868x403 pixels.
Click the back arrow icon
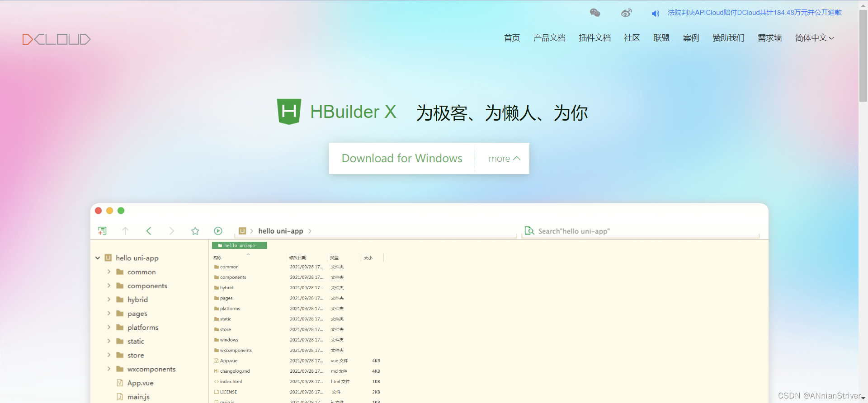click(148, 231)
